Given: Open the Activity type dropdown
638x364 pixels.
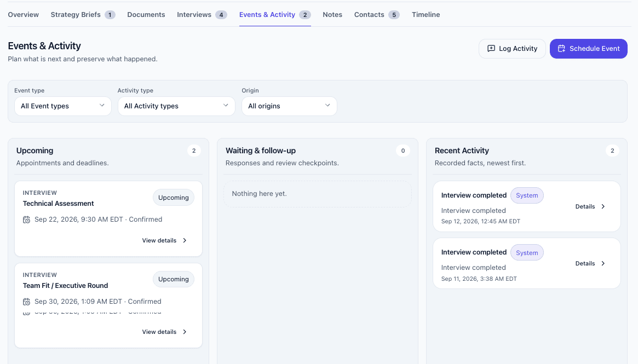Looking at the screenshot, I should [176, 106].
